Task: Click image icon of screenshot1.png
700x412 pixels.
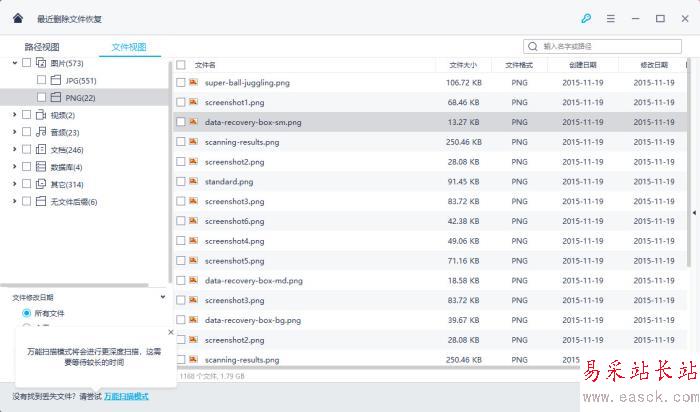Action: tap(193, 102)
